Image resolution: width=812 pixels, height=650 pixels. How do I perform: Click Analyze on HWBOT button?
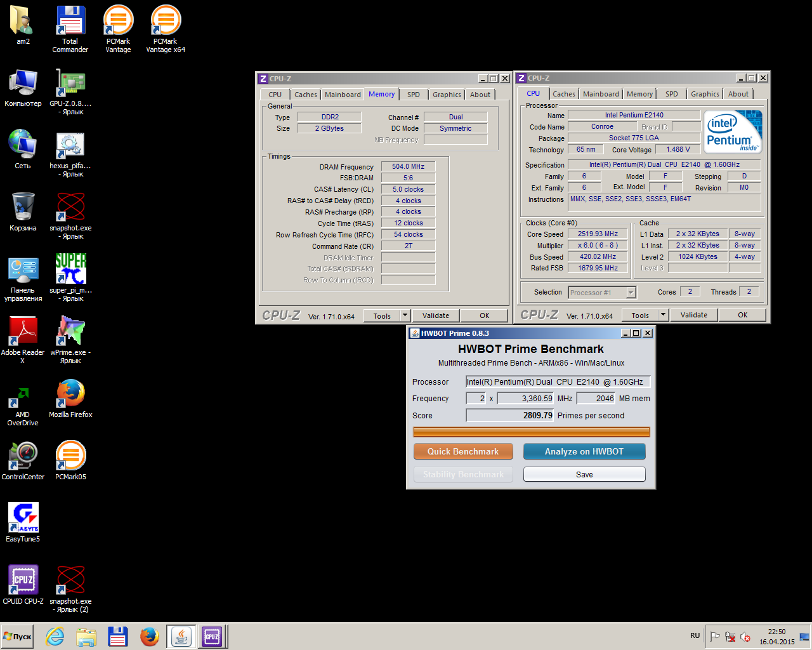click(584, 451)
